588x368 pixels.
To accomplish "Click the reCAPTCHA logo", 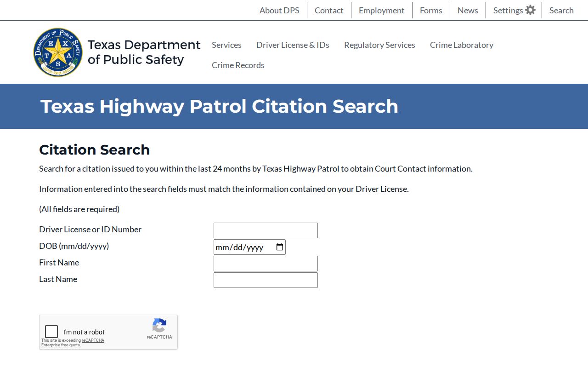I will (159, 326).
